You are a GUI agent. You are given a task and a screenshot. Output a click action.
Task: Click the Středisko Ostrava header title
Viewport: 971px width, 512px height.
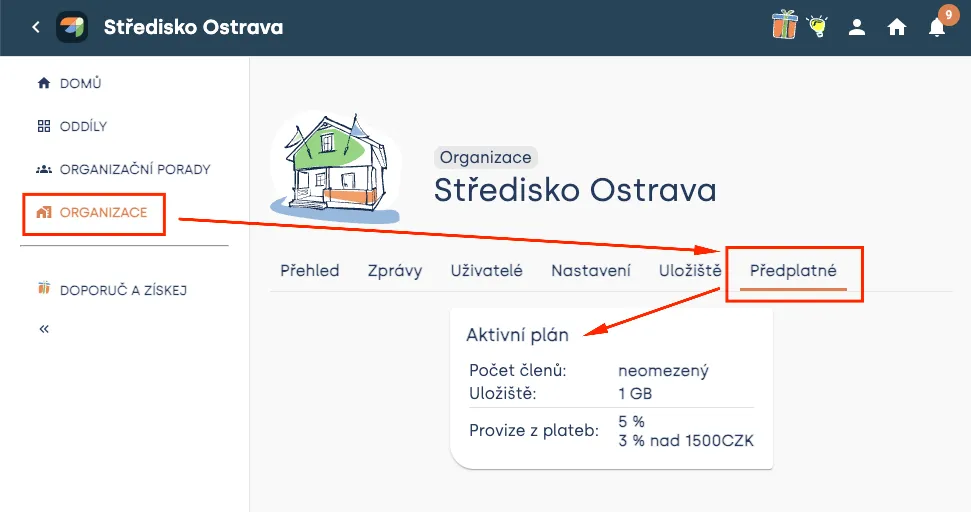tap(193, 27)
